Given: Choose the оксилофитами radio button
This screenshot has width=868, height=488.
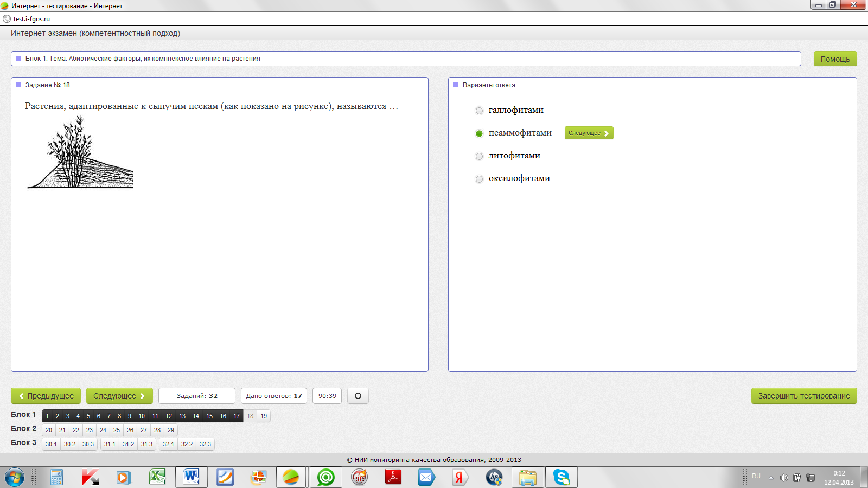Looking at the screenshot, I should pos(479,179).
